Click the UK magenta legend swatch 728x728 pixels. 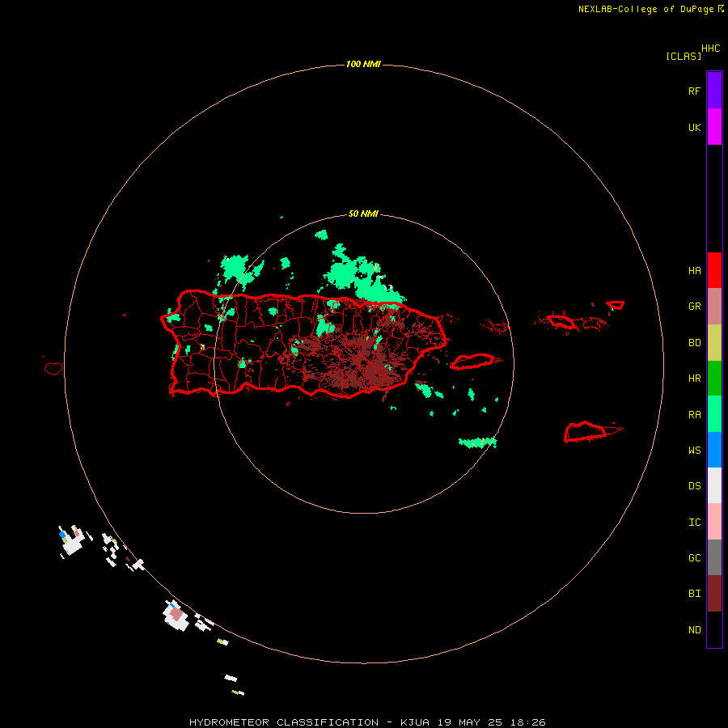(x=714, y=127)
